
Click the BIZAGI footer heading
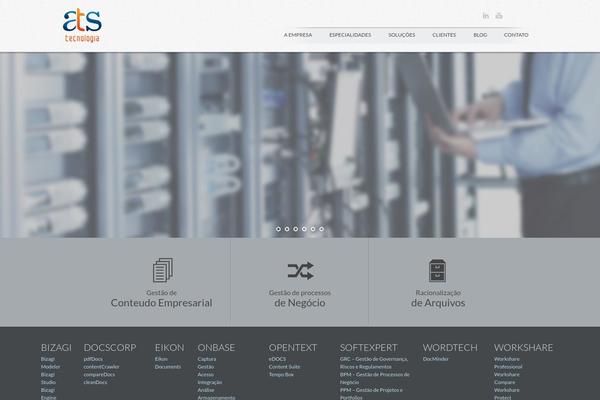point(56,348)
